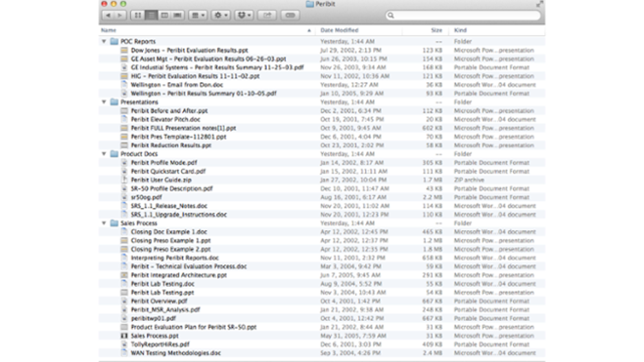Collapse the Sales Process folder
The image size is (644, 362).
(105, 223)
